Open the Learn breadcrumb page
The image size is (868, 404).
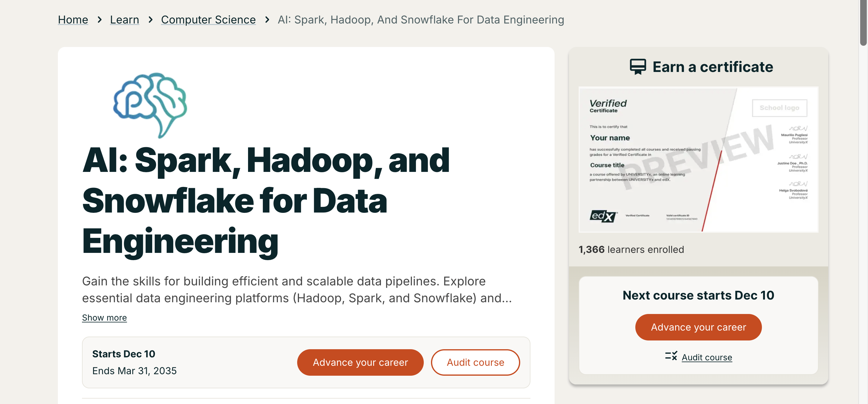[x=124, y=20]
